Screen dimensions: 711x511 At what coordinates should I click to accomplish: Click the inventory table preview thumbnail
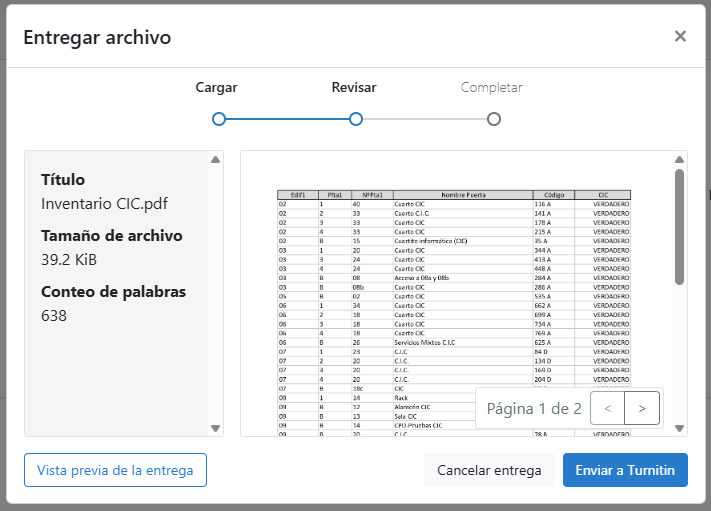[x=455, y=300]
